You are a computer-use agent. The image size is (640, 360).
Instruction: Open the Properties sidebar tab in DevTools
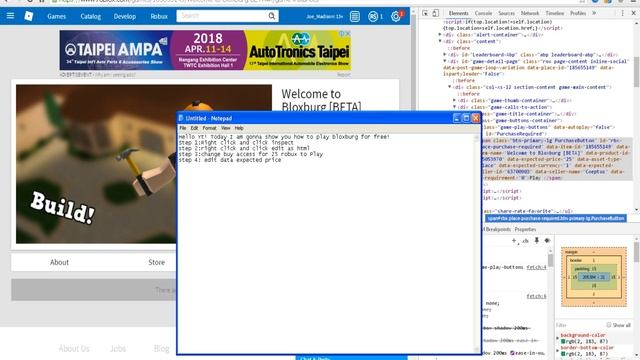(x=525, y=229)
